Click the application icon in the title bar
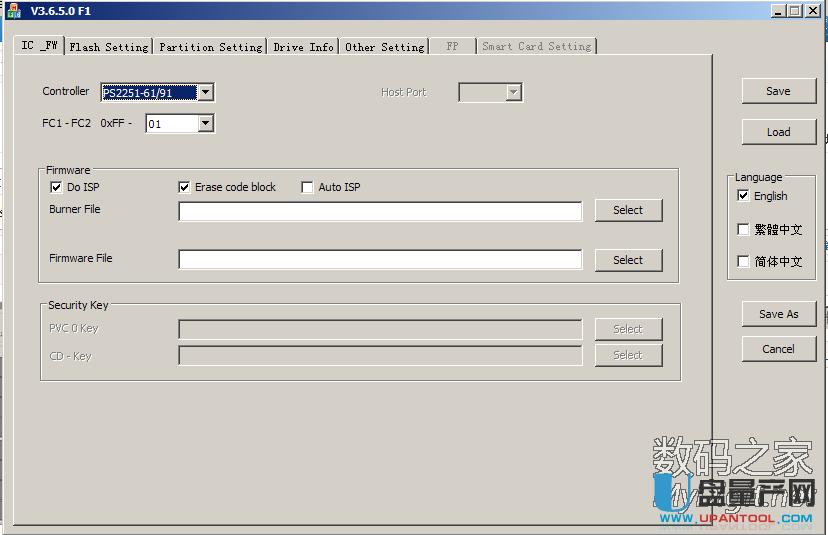The height and width of the screenshot is (535, 828). (13, 10)
